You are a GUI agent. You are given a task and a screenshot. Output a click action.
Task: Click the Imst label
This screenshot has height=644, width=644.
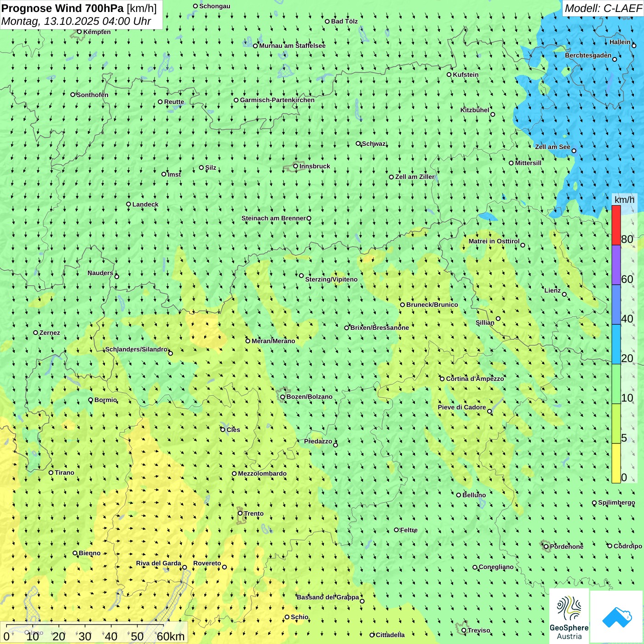pyautogui.click(x=174, y=174)
